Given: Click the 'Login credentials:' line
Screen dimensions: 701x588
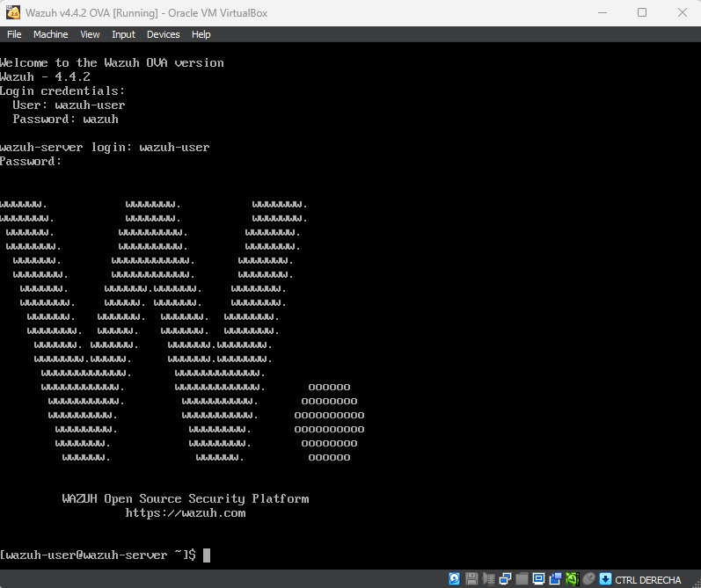Looking at the screenshot, I should coord(62,91).
